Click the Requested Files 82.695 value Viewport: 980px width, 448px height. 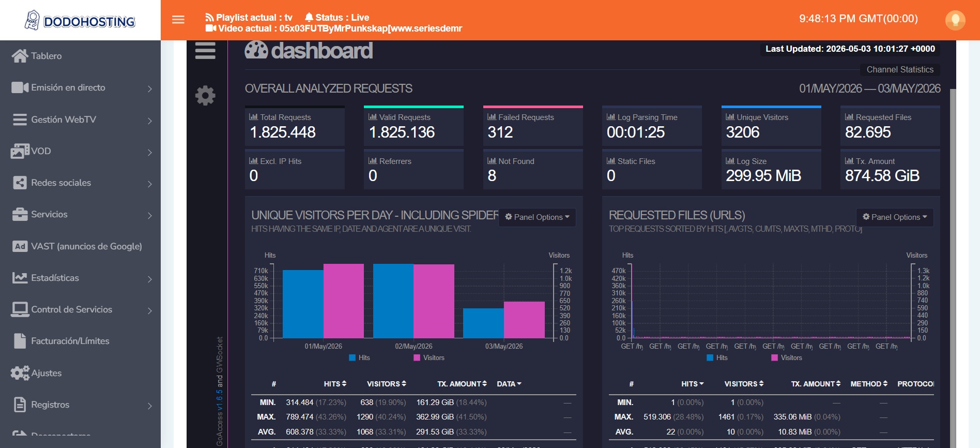coord(868,132)
